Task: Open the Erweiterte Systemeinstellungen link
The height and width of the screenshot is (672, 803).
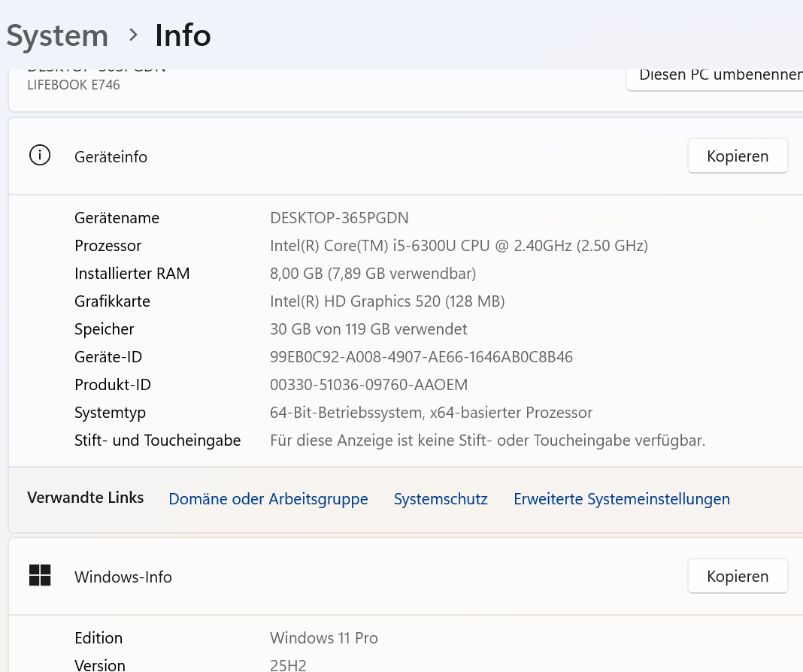Action: [622, 499]
